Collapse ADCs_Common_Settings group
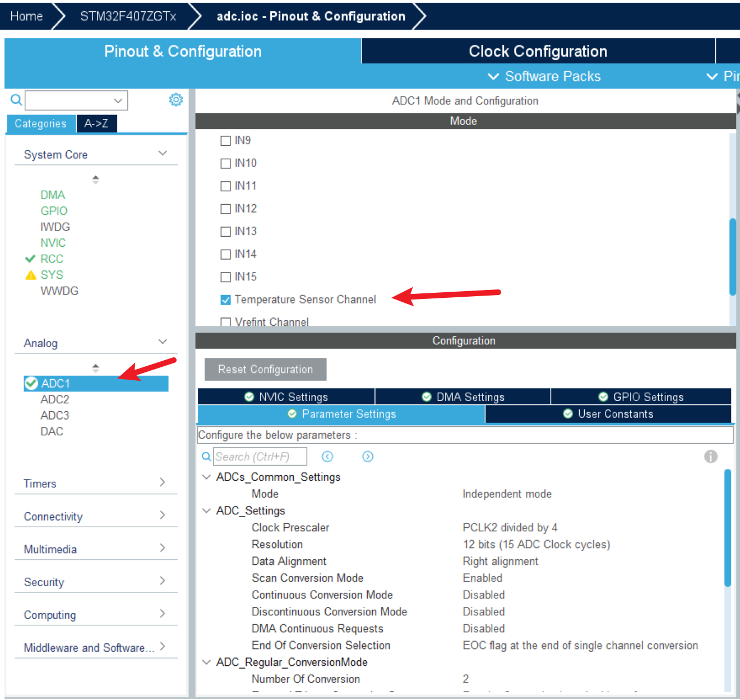 coord(206,477)
